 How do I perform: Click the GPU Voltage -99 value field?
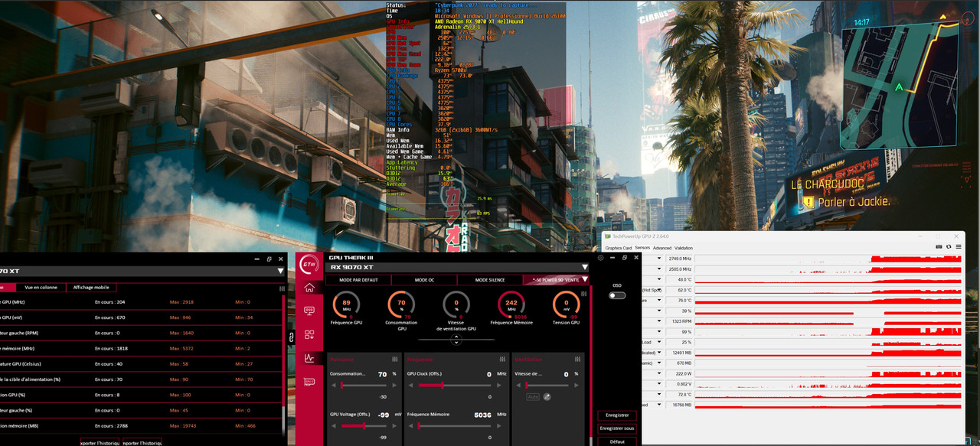pos(383,414)
